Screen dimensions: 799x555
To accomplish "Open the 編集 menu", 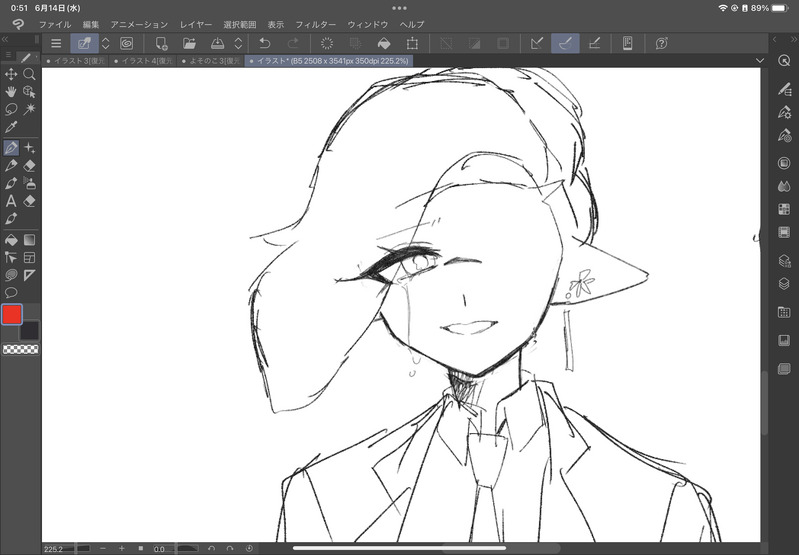I will [x=91, y=24].
